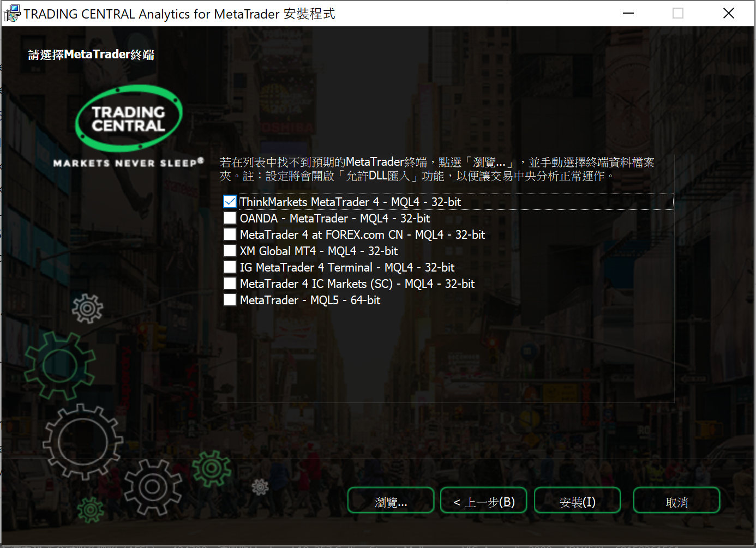This screenshot has width=756, height=548.
Task: Click 'ThinkMarkets MetaTrader 4 - MQL4 - 32-bit' text
Action: tap(350, 202)
